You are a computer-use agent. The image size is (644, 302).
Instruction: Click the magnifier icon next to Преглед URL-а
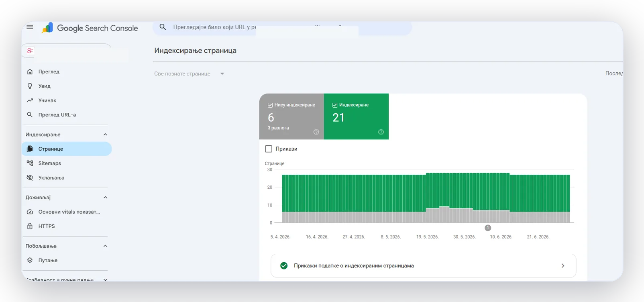[30, 114]
